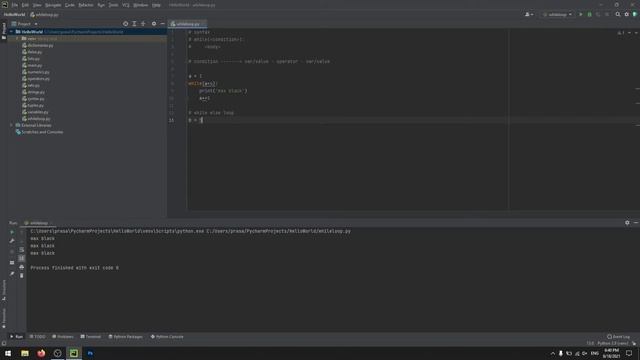640x360 pixels.
Task: Select operators.py in project tree
Action: pyautogui.click(x=36, y=79)
